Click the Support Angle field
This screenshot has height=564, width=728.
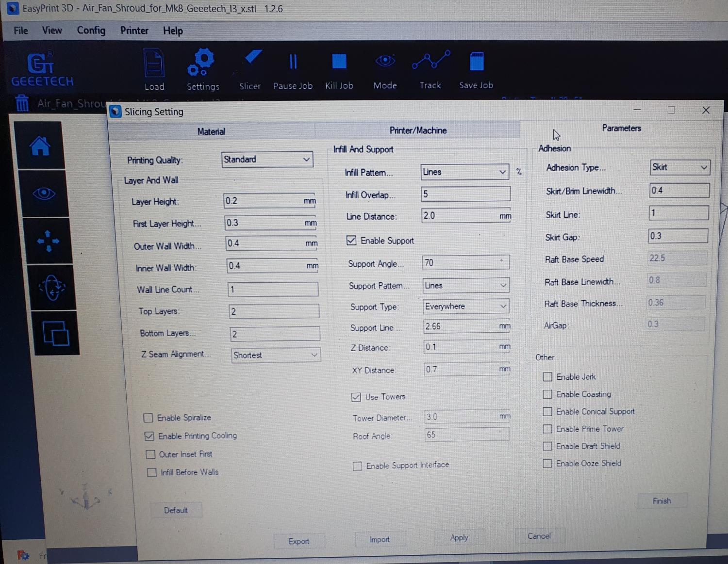[x=466, y=263]
